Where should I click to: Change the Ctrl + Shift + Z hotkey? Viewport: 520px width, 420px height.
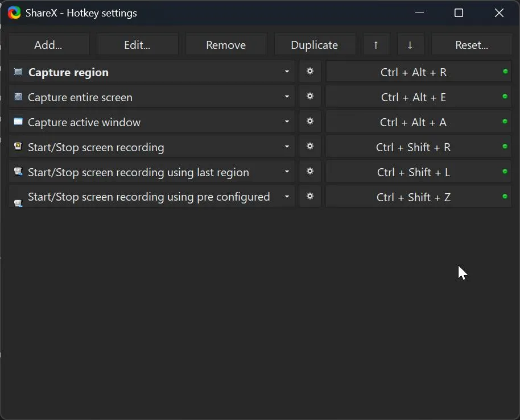click(419, 197)
